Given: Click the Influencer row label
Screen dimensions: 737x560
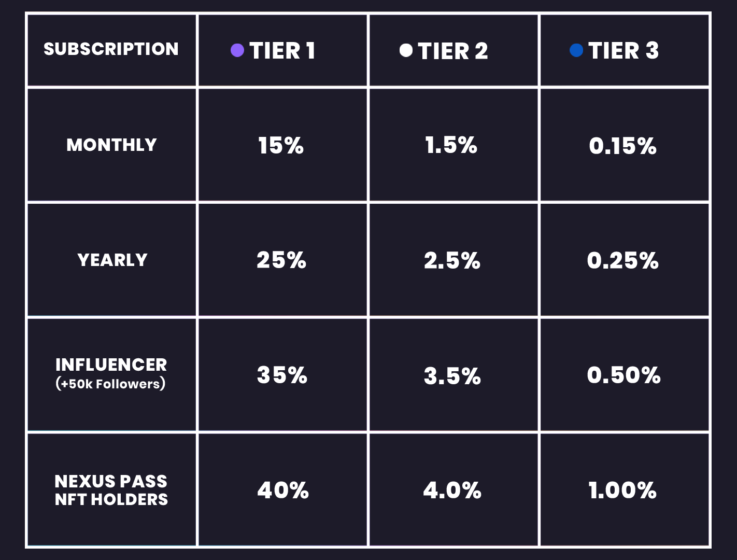Looking at the screenshot, I should pyautogui.click(x=111, y=373).
